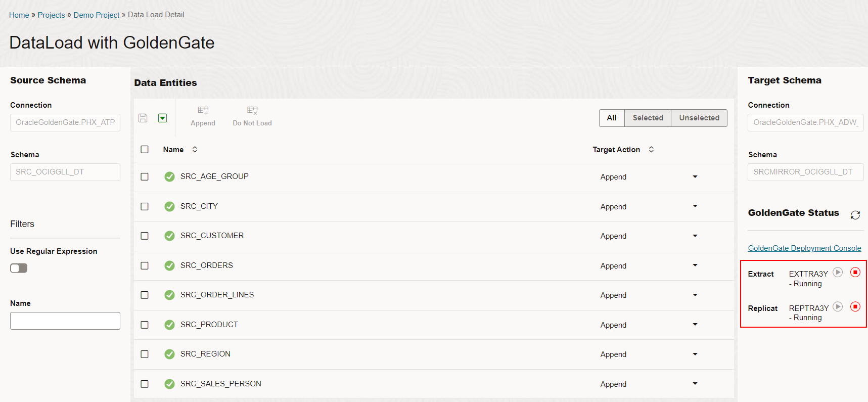Start the REPTRA3Y replicat process

[838, 307]
